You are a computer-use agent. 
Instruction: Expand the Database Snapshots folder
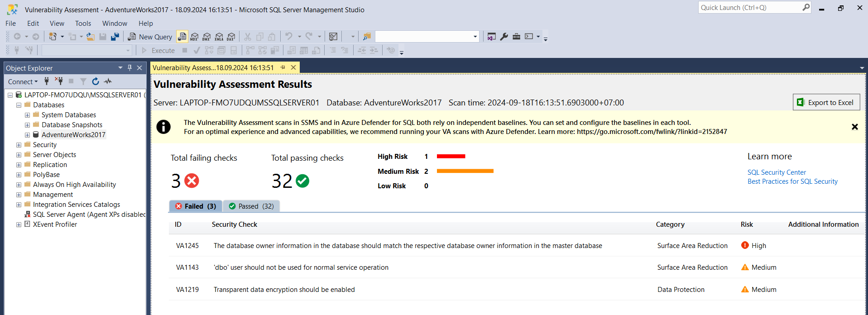tap(27, 125)
